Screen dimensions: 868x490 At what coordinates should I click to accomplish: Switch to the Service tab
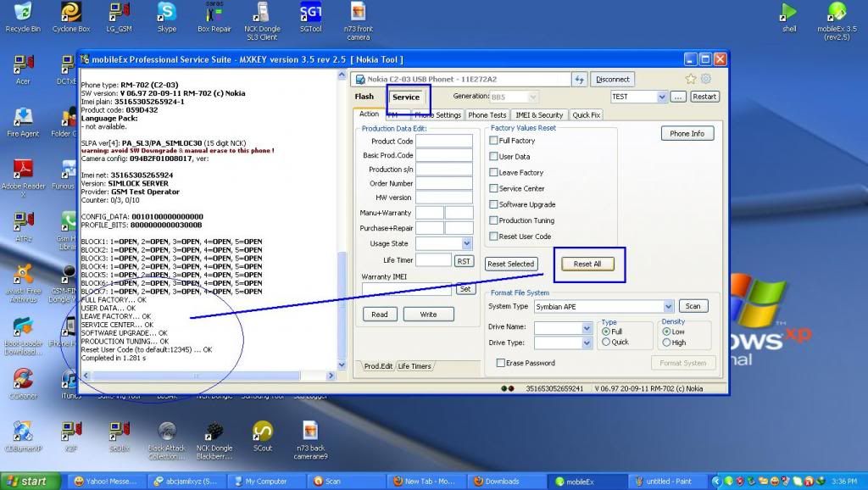pyautogui.click(x=406, y=97)
